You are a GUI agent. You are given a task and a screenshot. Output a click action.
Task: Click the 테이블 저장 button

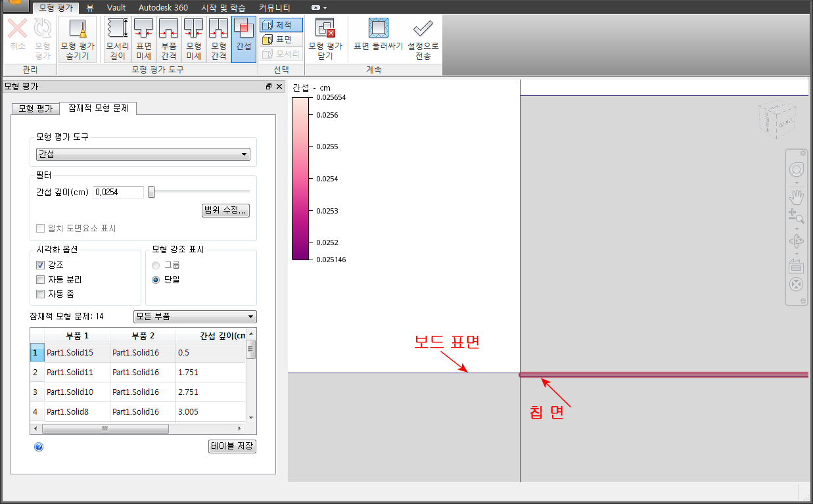(x=232, y=446)
